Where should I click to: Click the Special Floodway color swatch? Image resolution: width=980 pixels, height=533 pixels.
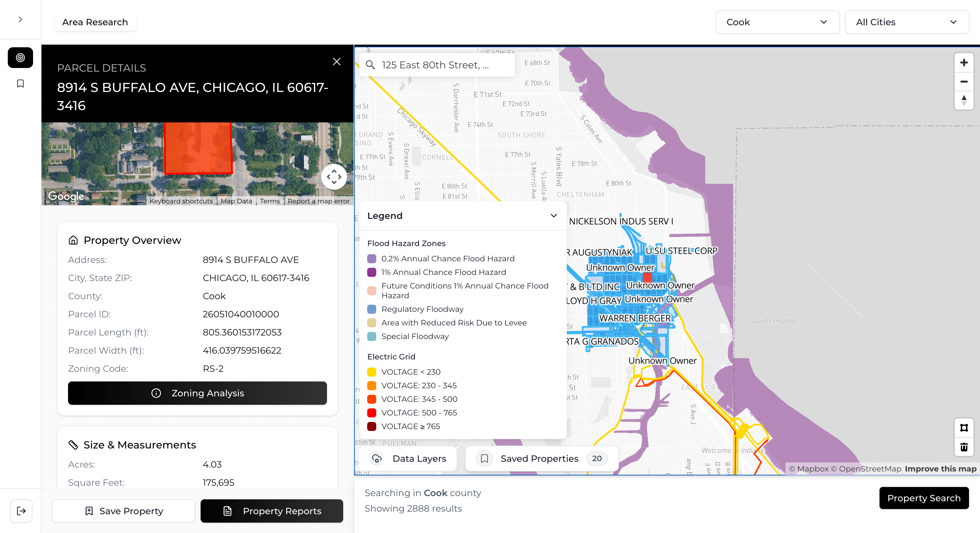click(x=372, y=336)
